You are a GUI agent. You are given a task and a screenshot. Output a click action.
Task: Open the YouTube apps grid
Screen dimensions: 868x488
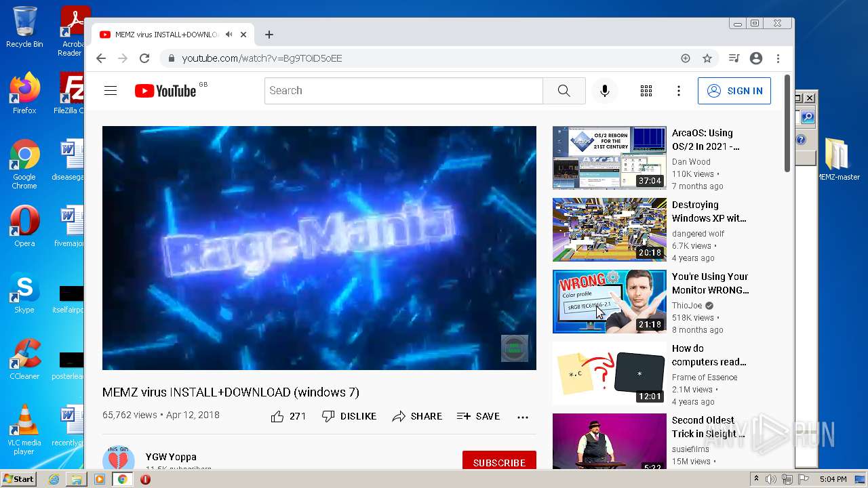(646, 91)
